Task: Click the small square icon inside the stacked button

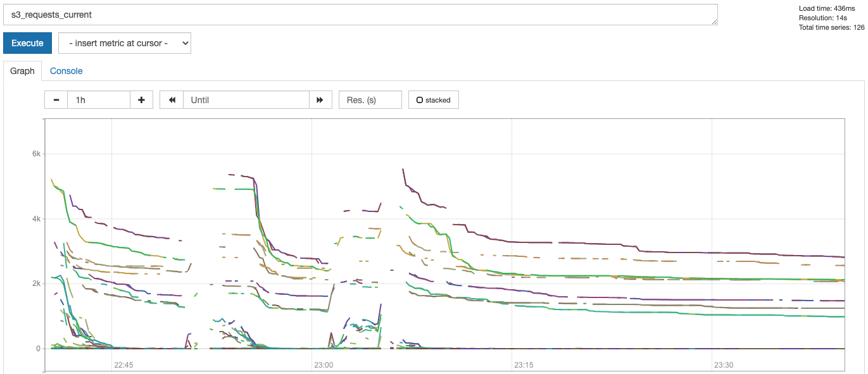Action: pyautogui.click(x=420, y=99)
